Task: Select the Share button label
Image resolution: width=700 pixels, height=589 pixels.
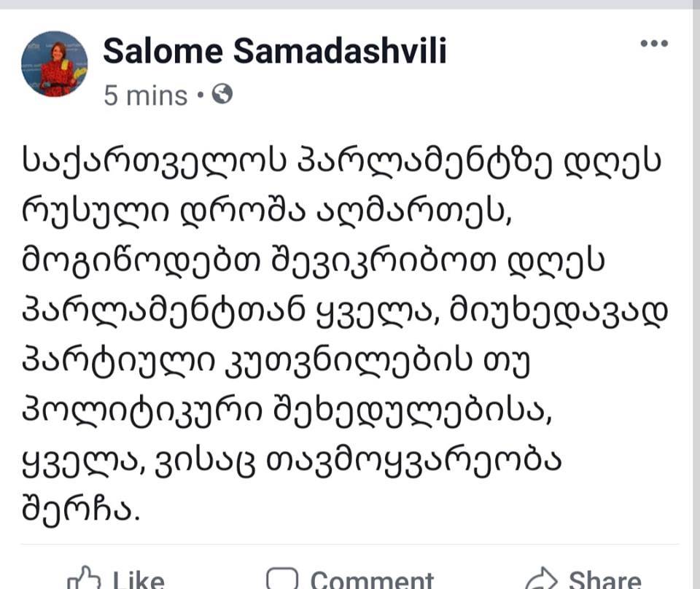Action: 605,580
